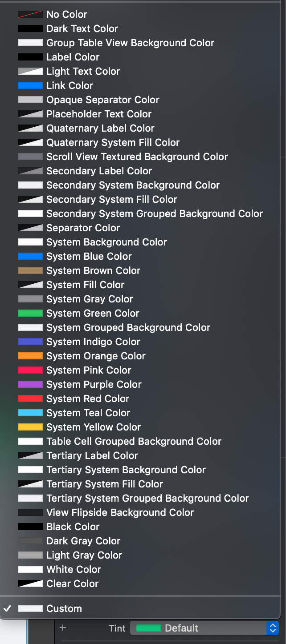Select System Red Color entry
Screen dimensions: 286x644
(87, 398)
